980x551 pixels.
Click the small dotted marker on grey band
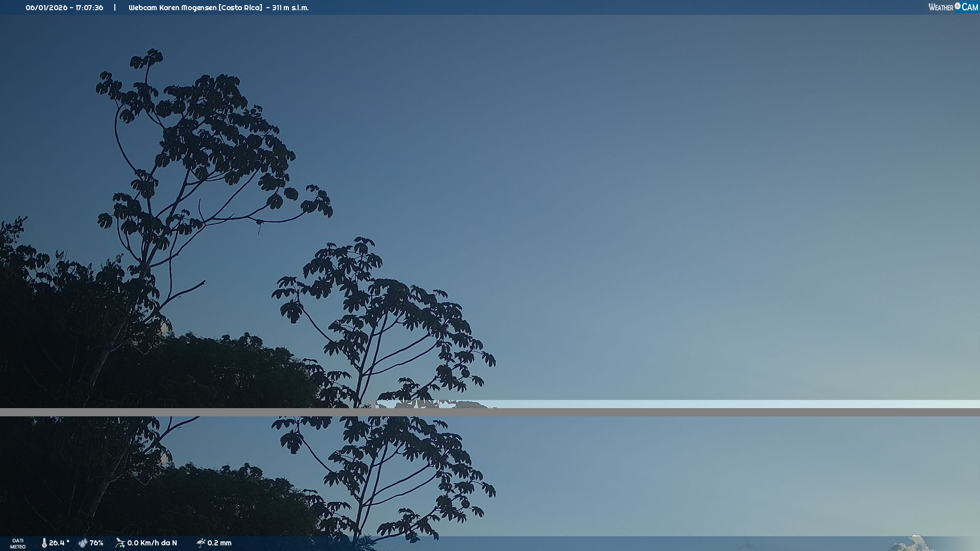point(3,411)
